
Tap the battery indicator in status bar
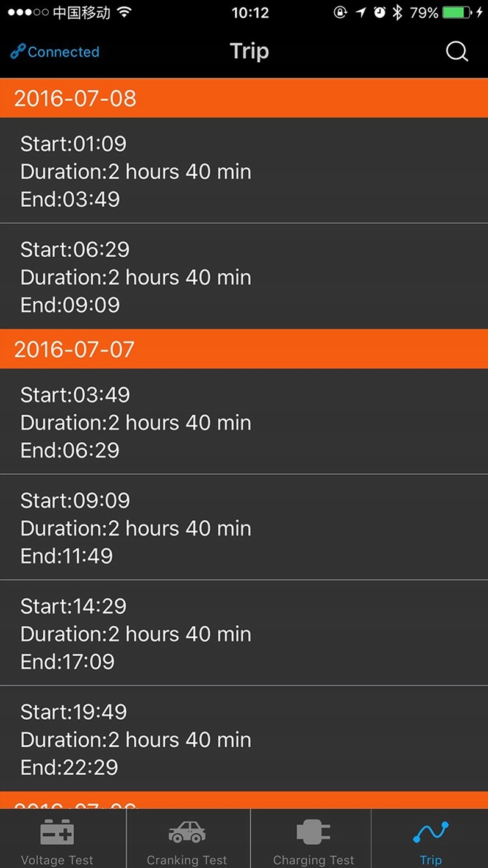coord(457,13)
